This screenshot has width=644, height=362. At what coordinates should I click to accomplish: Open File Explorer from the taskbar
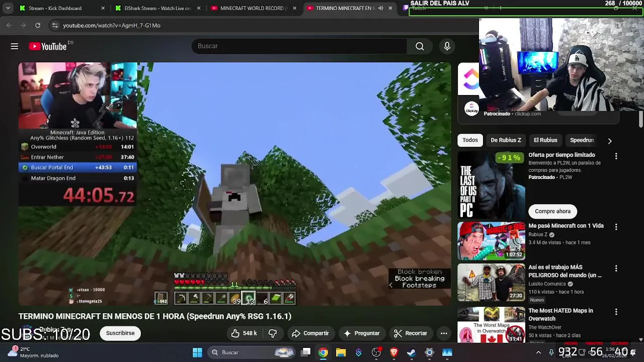341,352
